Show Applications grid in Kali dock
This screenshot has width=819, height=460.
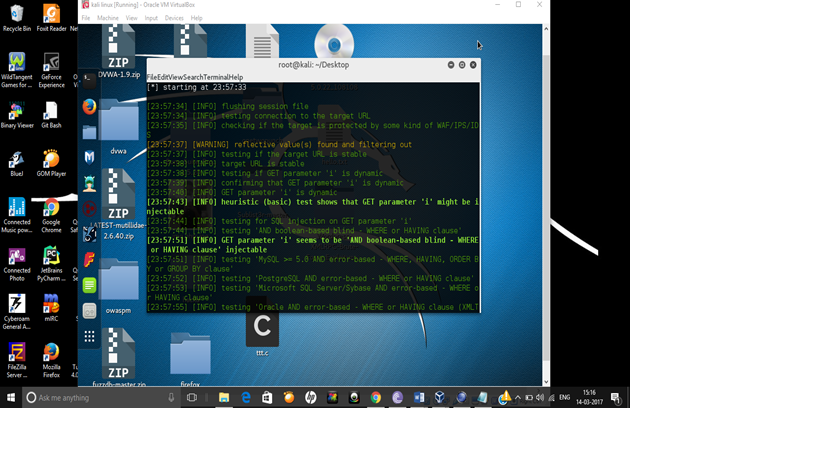pyautogui.click(x=89, y=336)
